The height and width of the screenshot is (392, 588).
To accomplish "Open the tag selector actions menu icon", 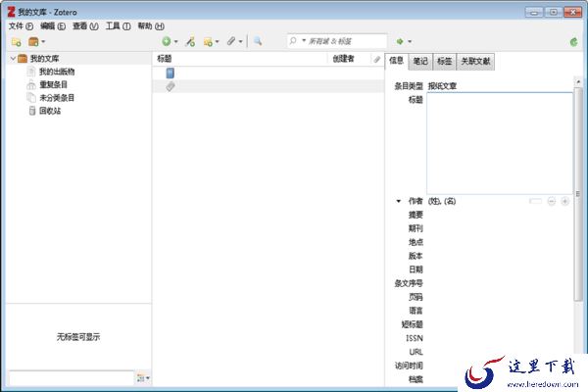I will point(143,378).
